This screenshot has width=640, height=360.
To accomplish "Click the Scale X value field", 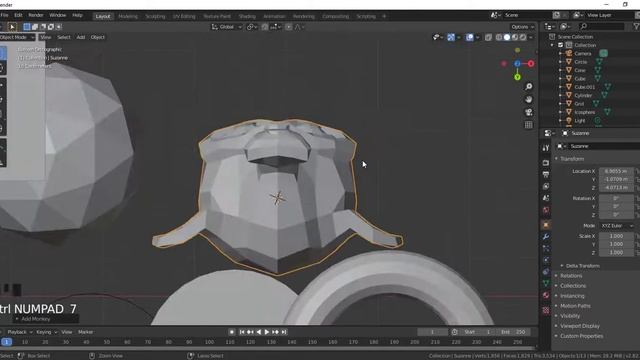I will [x=616, y=236].
